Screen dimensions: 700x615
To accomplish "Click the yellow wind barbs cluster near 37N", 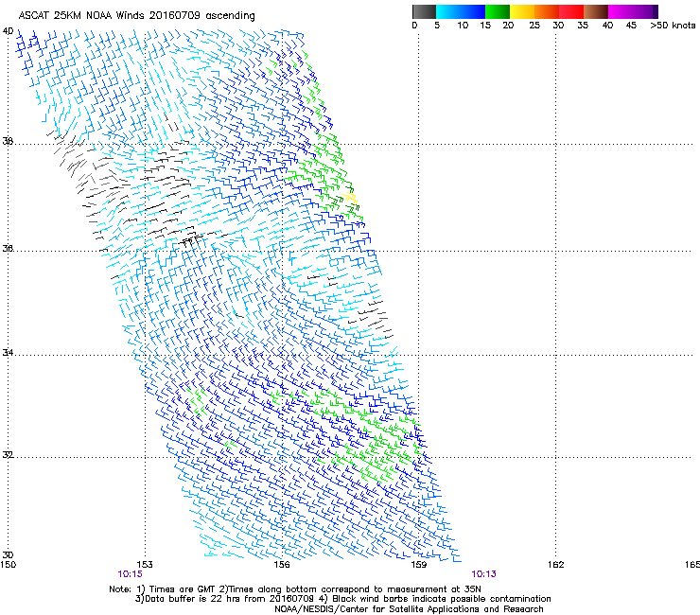I will pyautogui.click(x=351, y=198).
